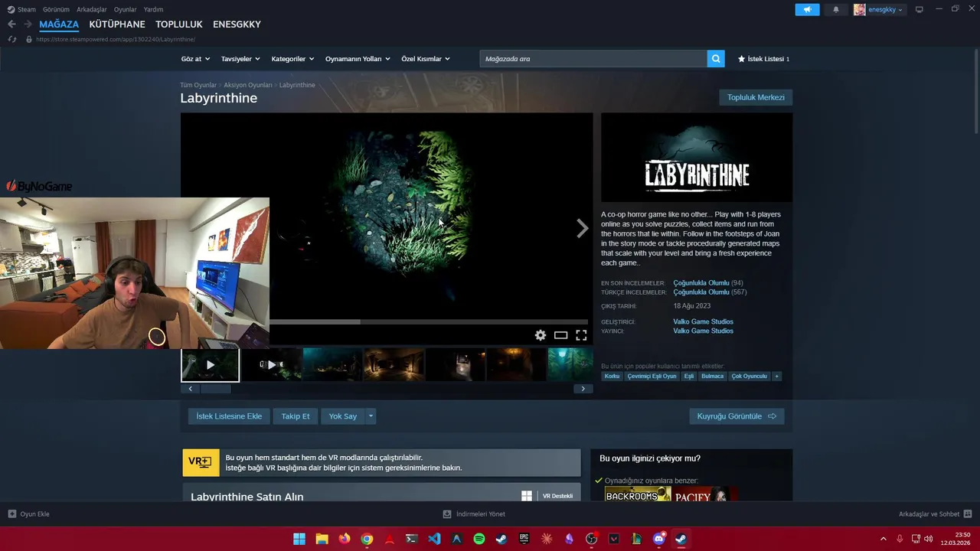Open the notifications bell
Image resolution: width=980 pixels, height=551 pixels.
pos(835,9)
